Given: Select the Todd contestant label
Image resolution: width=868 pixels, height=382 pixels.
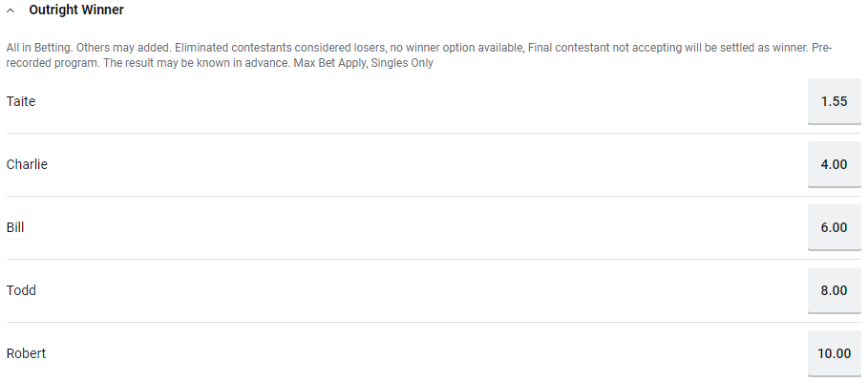Looking at the screenshot, I should tap(21, 290).
